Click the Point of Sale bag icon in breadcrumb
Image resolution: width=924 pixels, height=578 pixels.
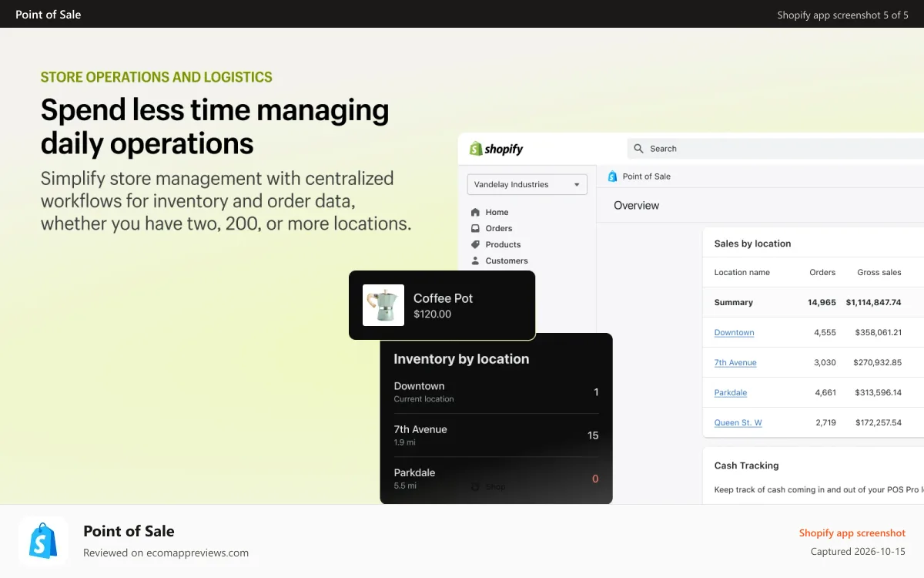point(613,176)
